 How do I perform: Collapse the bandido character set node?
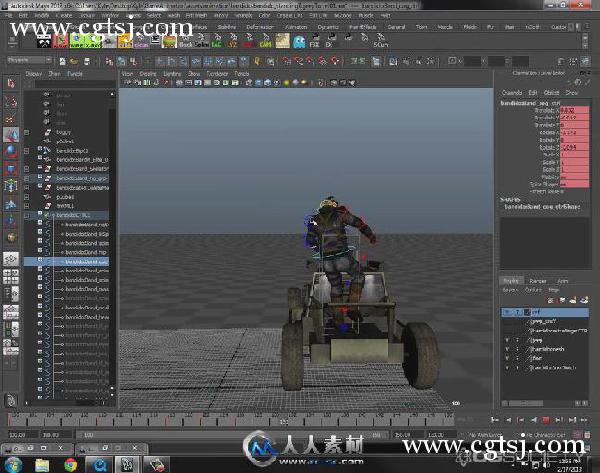click(26, 215)
